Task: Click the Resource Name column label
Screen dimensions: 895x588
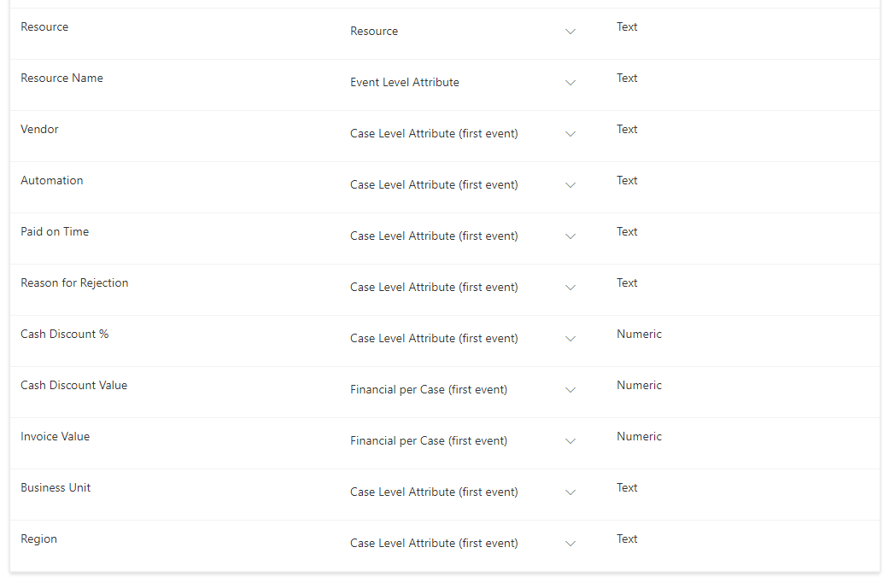Action: (x=61, y=79)
